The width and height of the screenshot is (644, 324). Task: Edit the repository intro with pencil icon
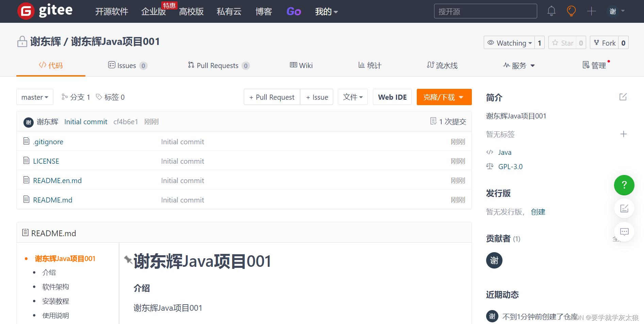click(623, 97)
